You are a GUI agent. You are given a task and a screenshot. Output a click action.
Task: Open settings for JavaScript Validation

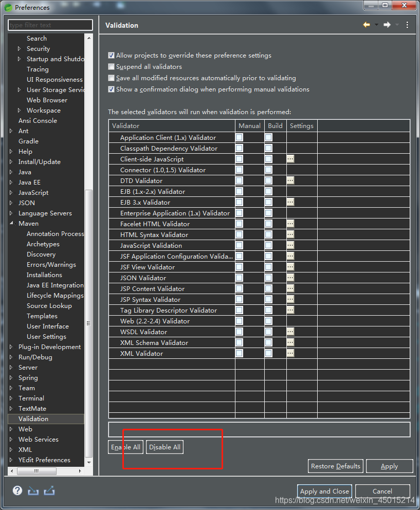click(x=290, y=245)
